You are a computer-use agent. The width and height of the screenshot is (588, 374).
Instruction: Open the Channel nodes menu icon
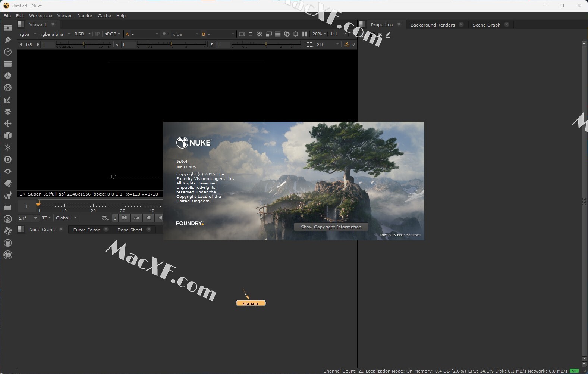7,64
